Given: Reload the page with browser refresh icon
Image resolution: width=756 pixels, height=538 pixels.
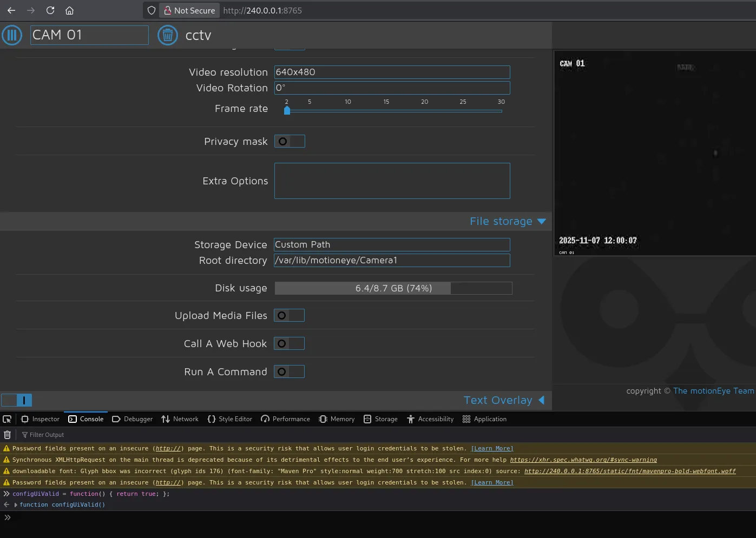Looking at the screenshot, I should [x=50, y=10].
